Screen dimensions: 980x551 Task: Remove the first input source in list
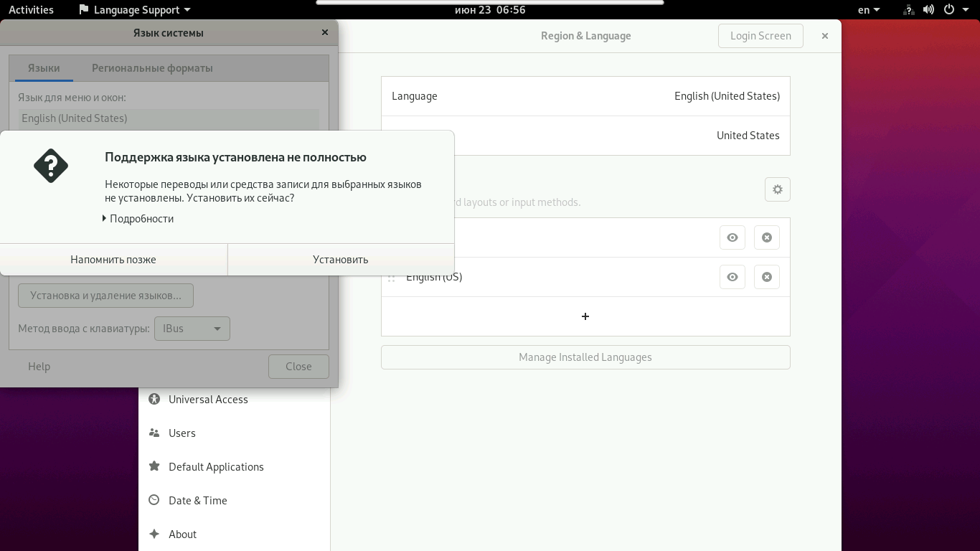click(767, 237)
